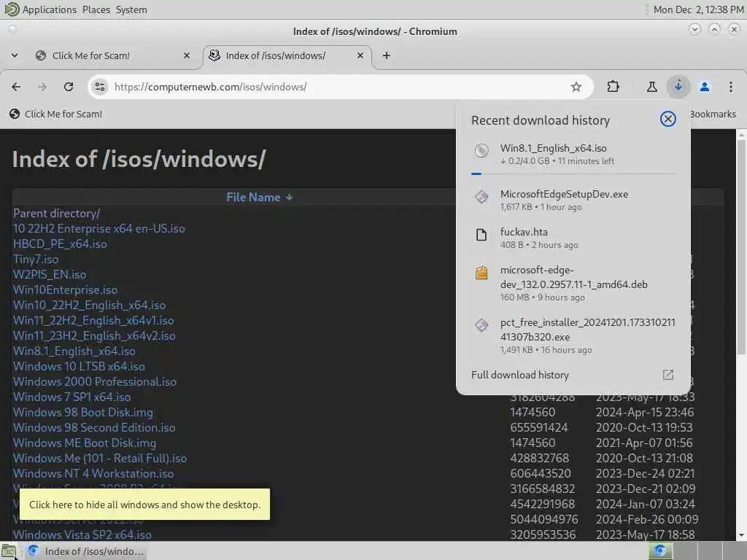Click Windows ME Boot Disk.img link
This screenshot has height=560, width=747.
click(85, 443)
